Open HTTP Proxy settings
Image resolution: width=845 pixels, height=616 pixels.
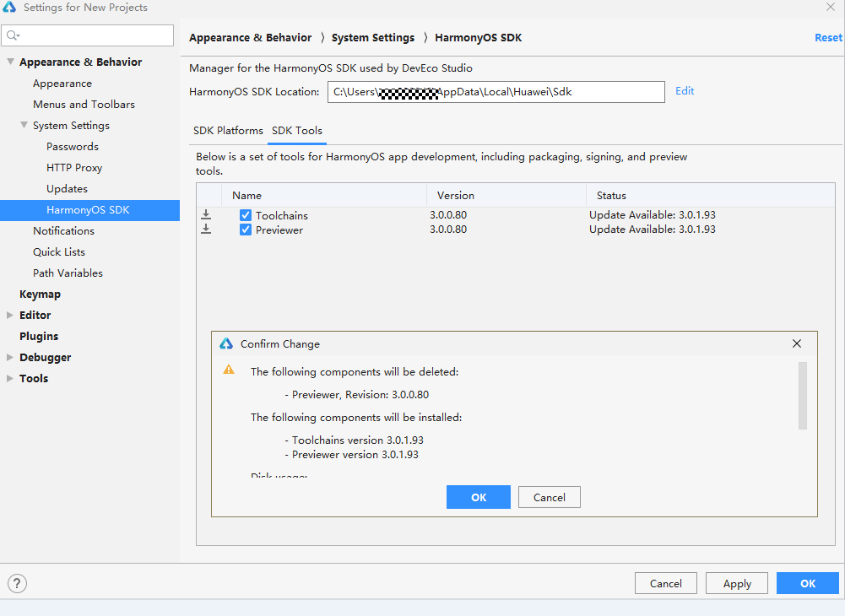click(74, 168)
